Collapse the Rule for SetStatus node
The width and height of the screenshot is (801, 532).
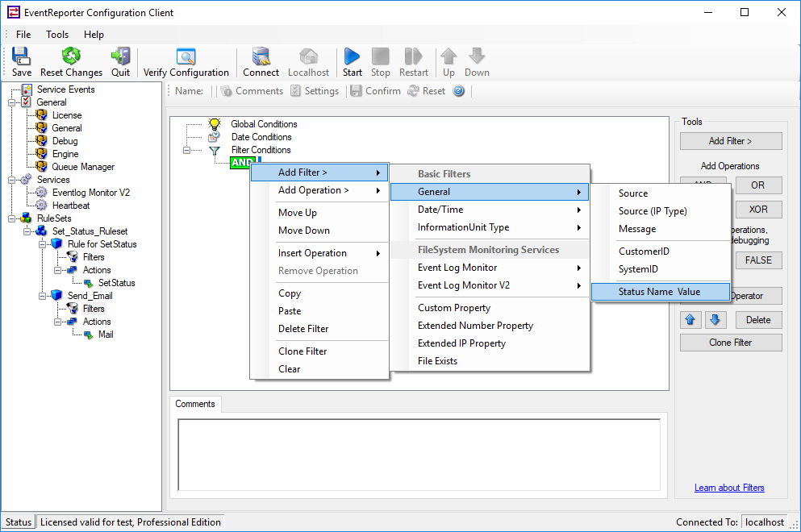click(x=42, y=244)
